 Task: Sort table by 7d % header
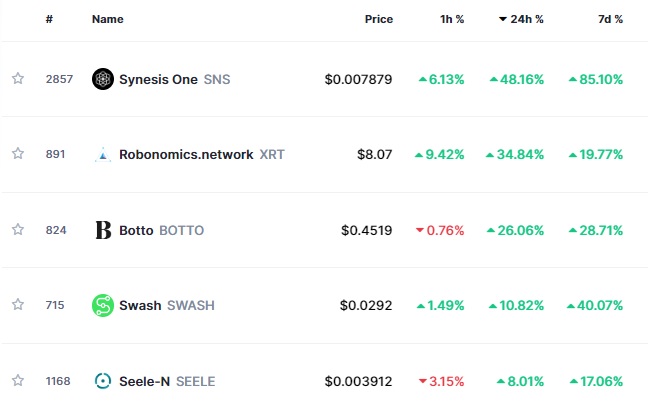[610, 19]
